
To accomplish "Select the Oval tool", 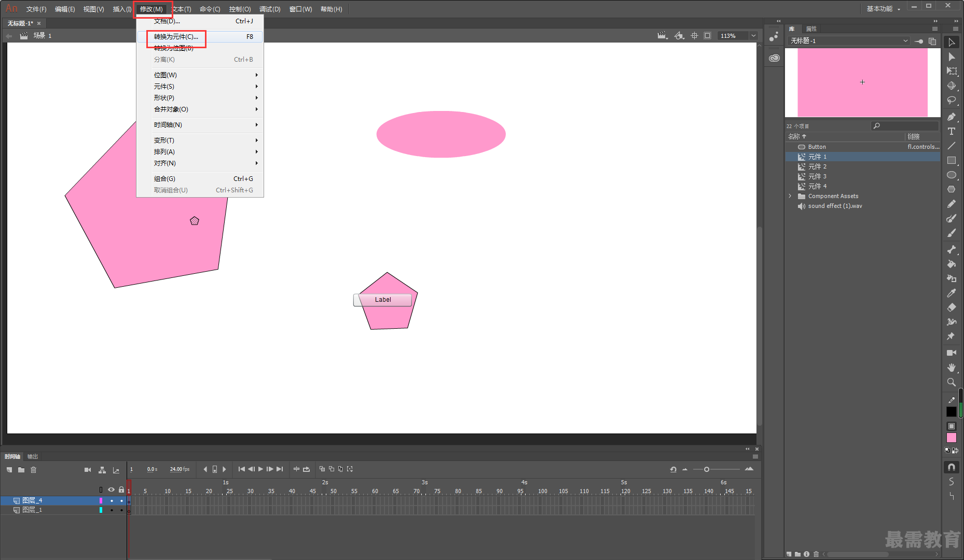I will pyautogui.click(x=951, y=175).
